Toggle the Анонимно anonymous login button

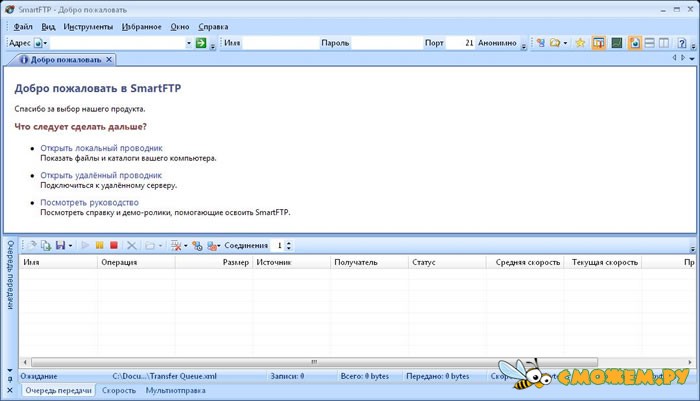(x=497, y=43)
